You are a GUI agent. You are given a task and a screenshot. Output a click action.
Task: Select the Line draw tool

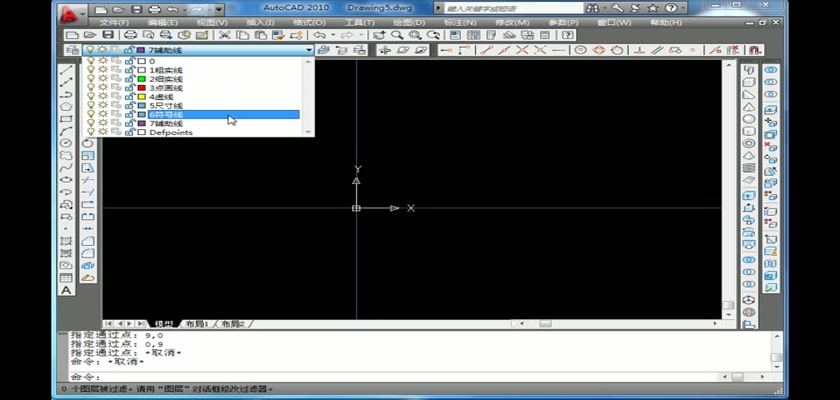click(66, 70)
